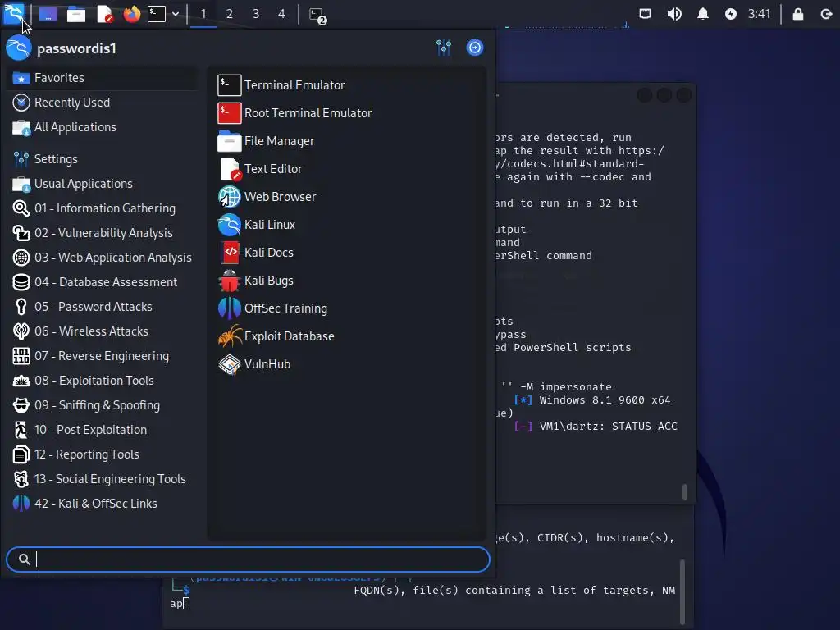The height and width of the screenshot is (630, 840).
Task: Select All Applications category
Action: click(102, 127)
